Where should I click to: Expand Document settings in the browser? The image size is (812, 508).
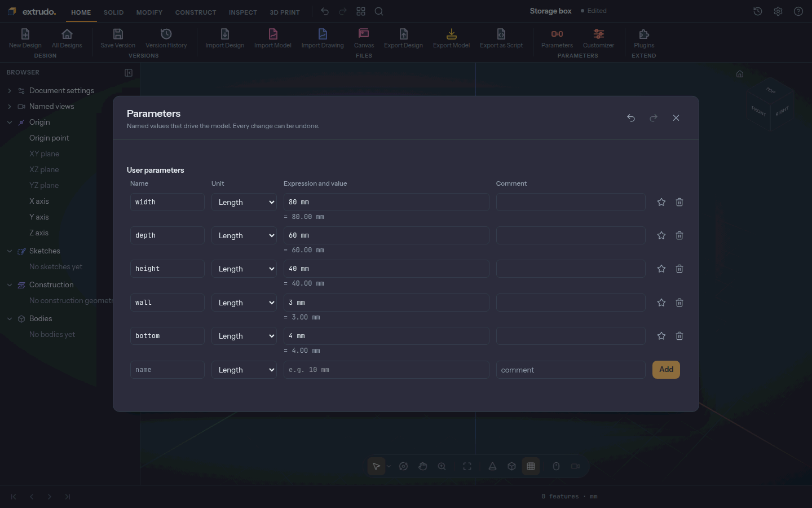[10, 90]
